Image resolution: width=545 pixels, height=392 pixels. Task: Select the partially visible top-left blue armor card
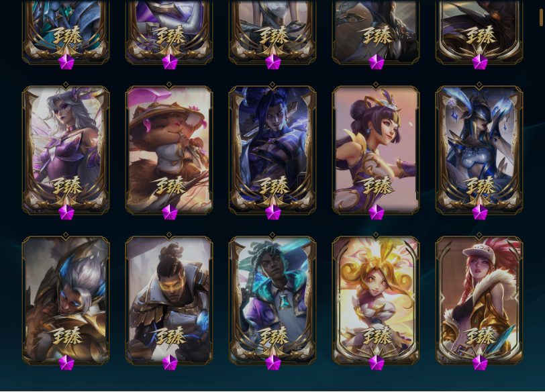point(66,32)
